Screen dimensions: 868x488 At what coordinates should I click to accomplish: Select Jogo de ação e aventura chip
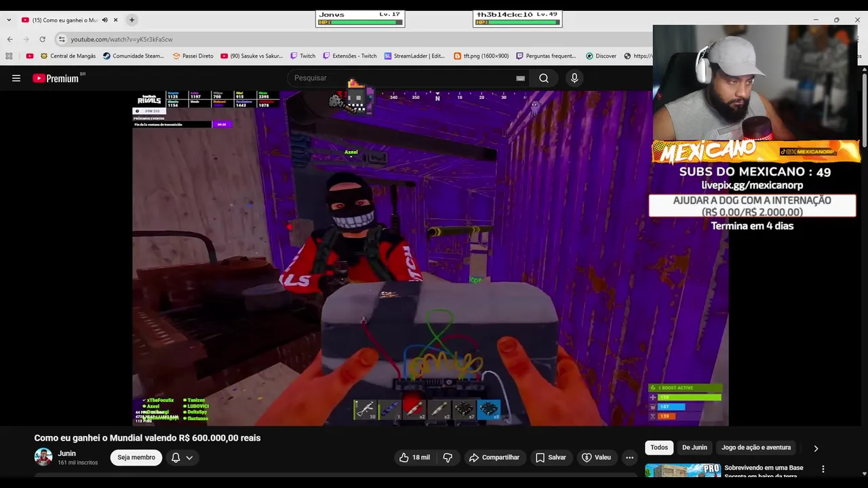pos(756,447)
